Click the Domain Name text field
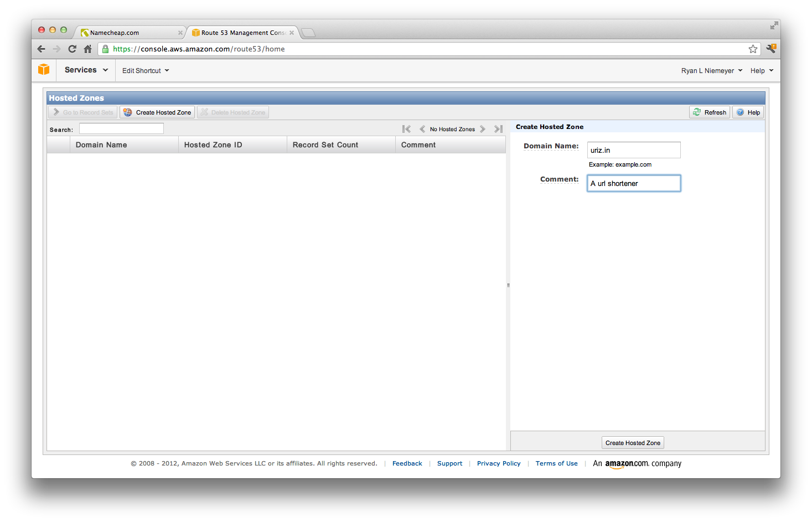 pyautogui.click(x=633, y=150)
